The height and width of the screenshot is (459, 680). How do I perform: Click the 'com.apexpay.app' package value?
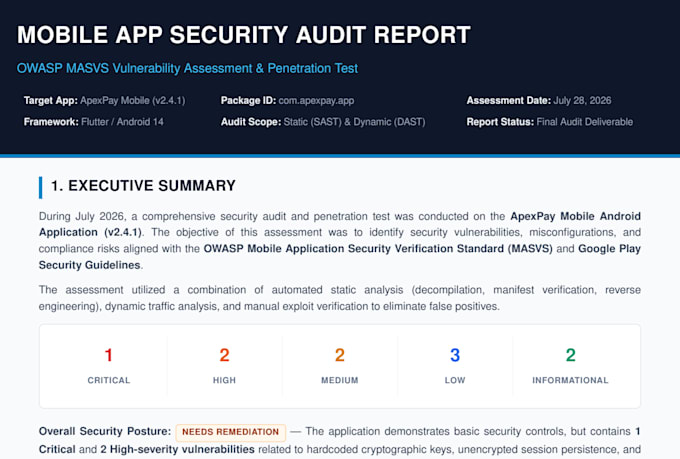pos(316,101)
